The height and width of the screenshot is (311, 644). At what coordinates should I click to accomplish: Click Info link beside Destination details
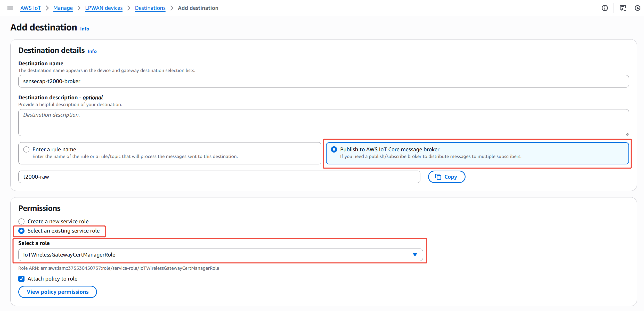[92, 51]
